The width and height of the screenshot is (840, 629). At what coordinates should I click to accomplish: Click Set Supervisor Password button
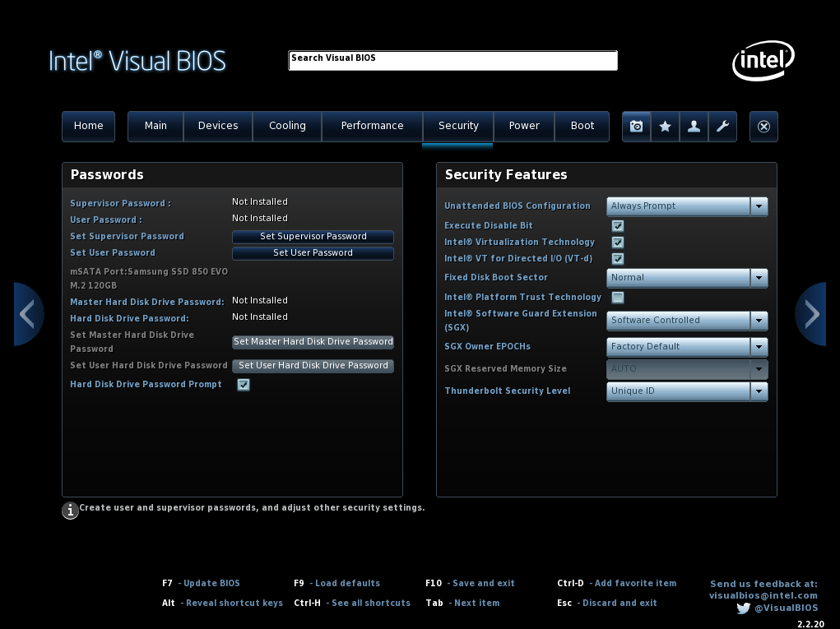[313, 237]
